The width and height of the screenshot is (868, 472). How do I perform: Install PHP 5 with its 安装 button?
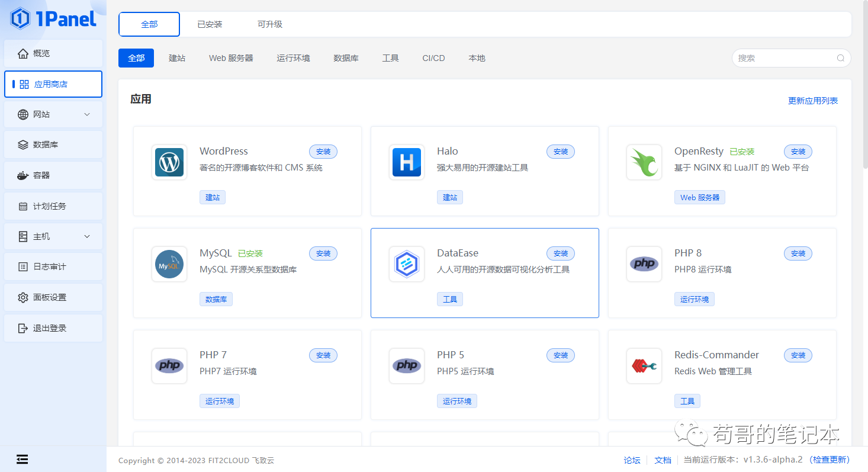561,355
